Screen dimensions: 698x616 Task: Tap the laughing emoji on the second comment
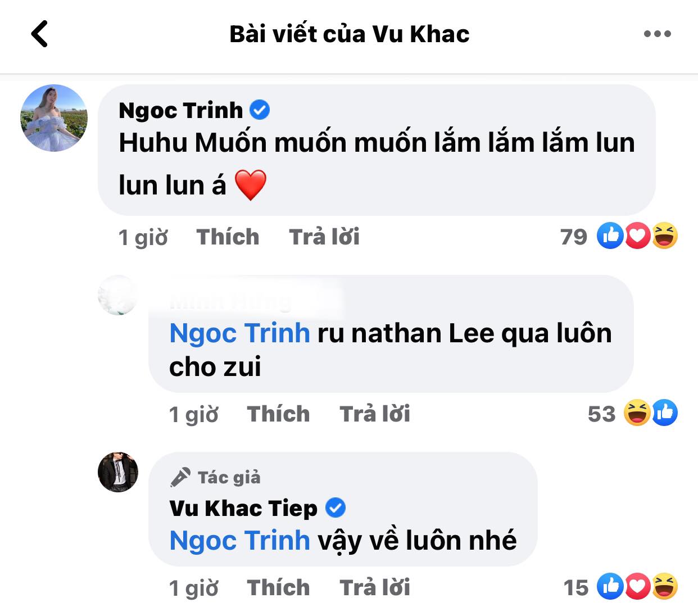point(637,414)
